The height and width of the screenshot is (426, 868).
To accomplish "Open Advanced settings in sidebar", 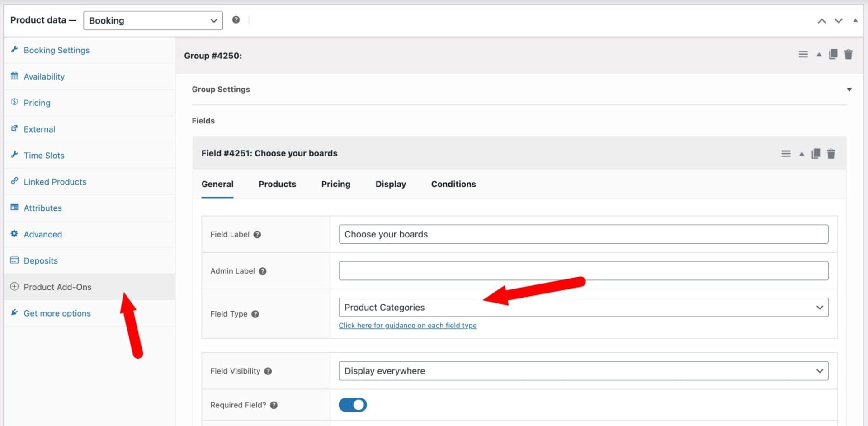I will [x=90, y=234].
